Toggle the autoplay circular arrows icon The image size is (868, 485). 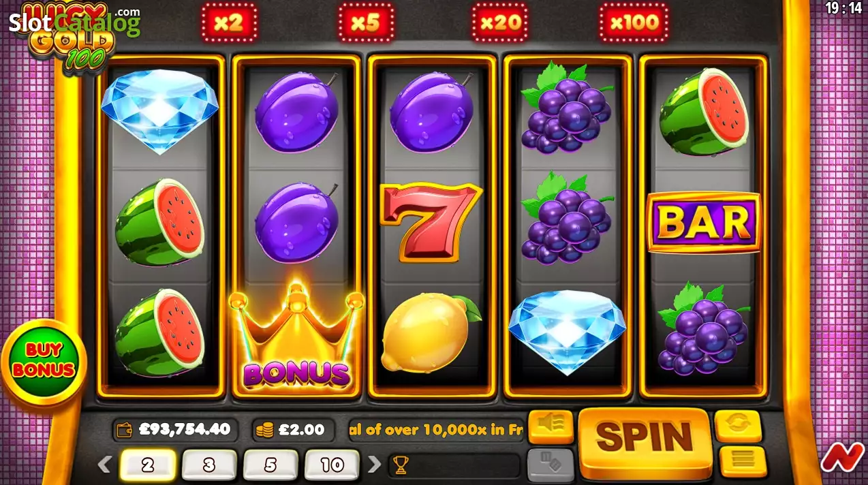click(738, 426)
